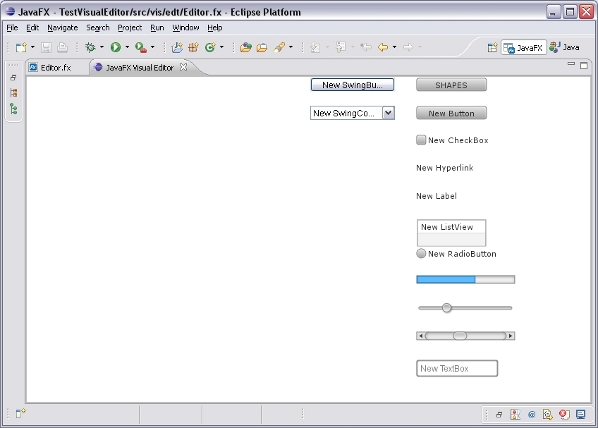Open the Run menu
Screen dimensions: 598x428
(x=157, y=28)
